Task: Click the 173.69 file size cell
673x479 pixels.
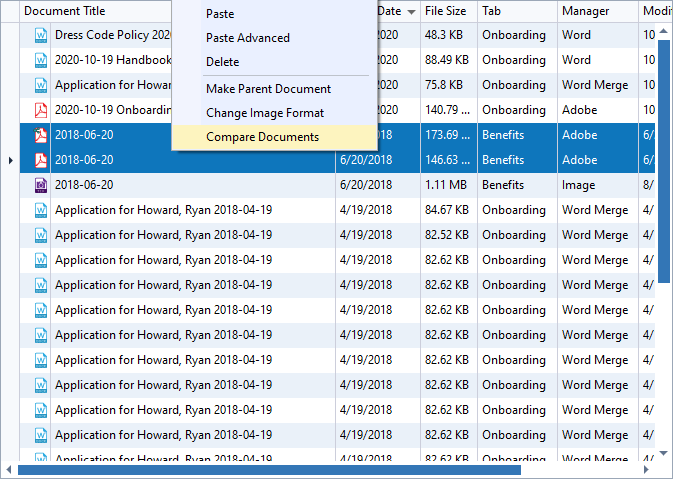Action: (x=447, y=135)
